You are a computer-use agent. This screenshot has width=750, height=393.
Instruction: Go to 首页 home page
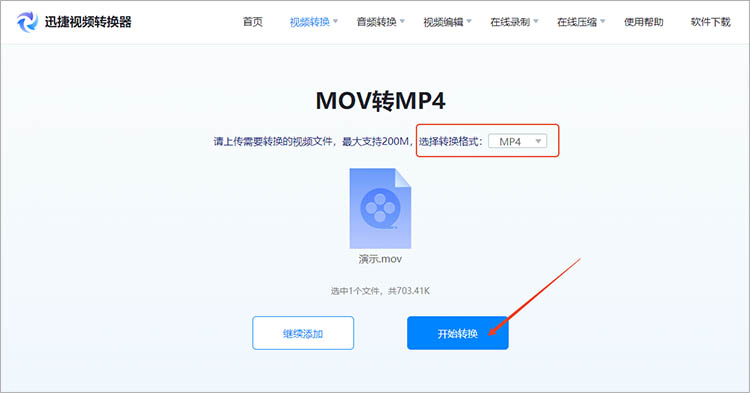click(x=253, y=22)
